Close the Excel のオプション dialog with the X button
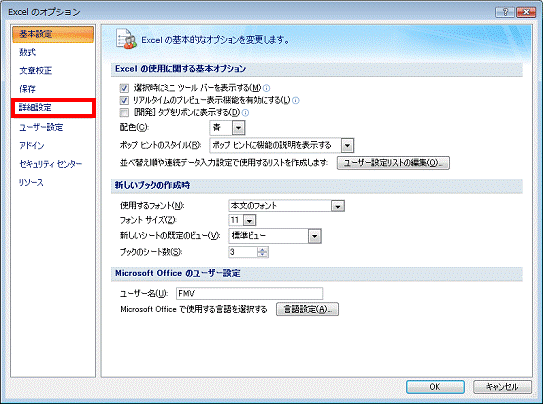The image size is (543, 404). pos(526,12)
